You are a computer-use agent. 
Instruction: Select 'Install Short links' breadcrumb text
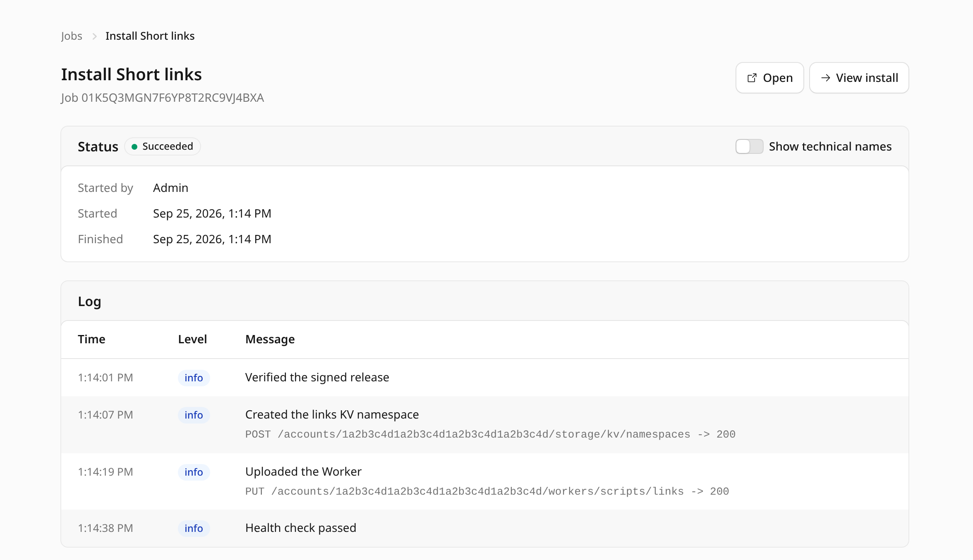(150, 36)
